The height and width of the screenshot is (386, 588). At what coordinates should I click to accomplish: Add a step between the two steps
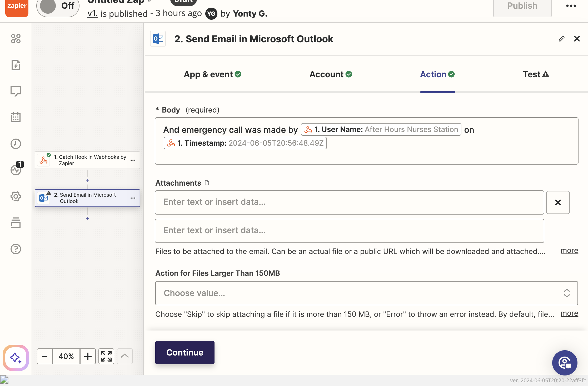(x=87, y=181)
